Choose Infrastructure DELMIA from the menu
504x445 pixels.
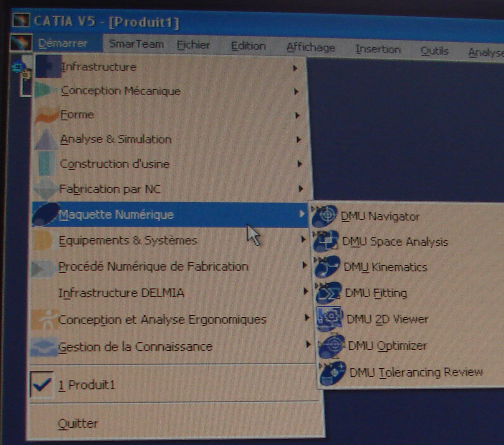(121, 292)
